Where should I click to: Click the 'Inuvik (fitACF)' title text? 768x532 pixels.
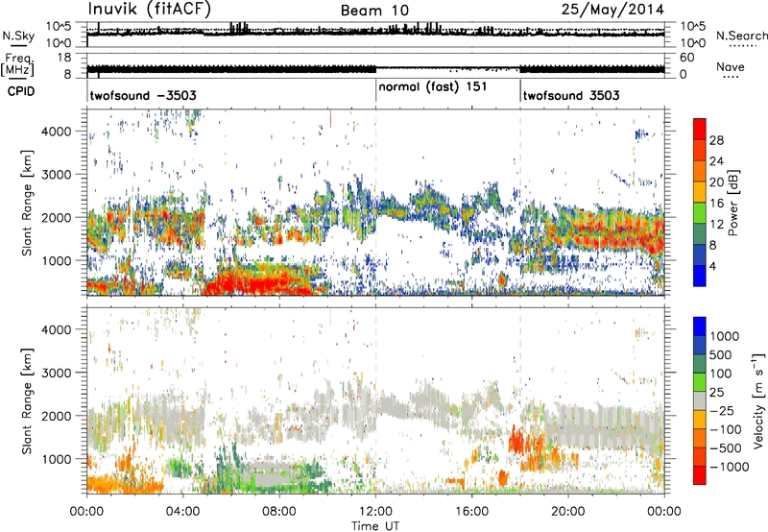150,9
